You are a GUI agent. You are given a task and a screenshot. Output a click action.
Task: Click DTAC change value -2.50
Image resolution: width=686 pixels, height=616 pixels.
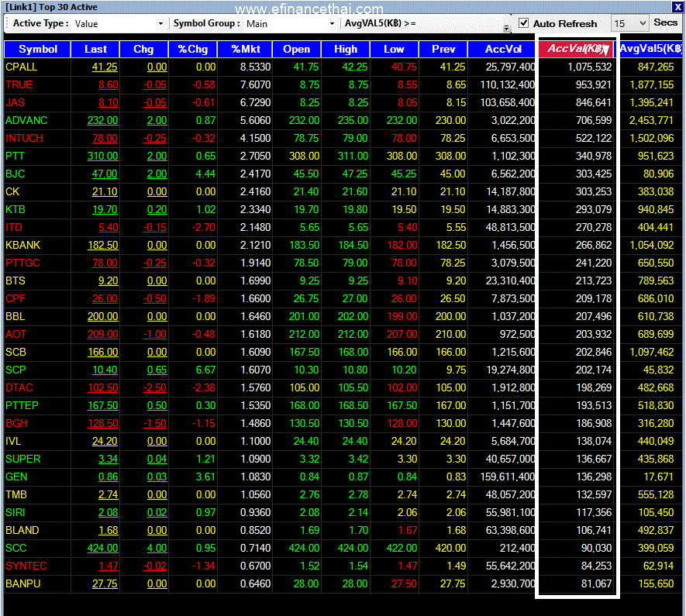[x=155, y=387]
